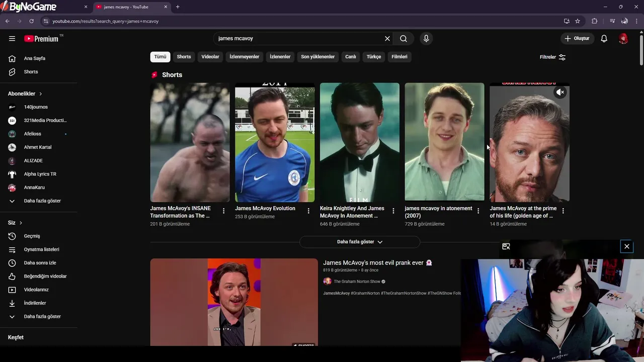
Task: Click the magnifier search button
Action: tap(404, 39)
